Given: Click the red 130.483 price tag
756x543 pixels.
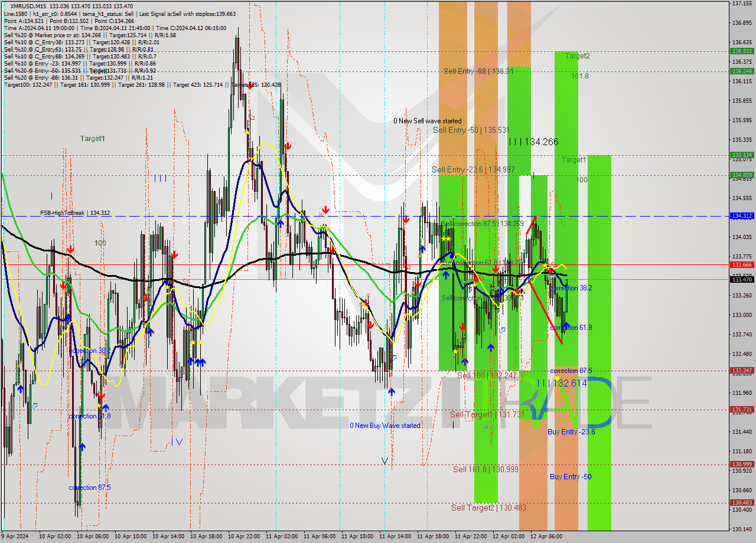Looking at the screenshot, I should pyautogui.click(x=742, y=502).
